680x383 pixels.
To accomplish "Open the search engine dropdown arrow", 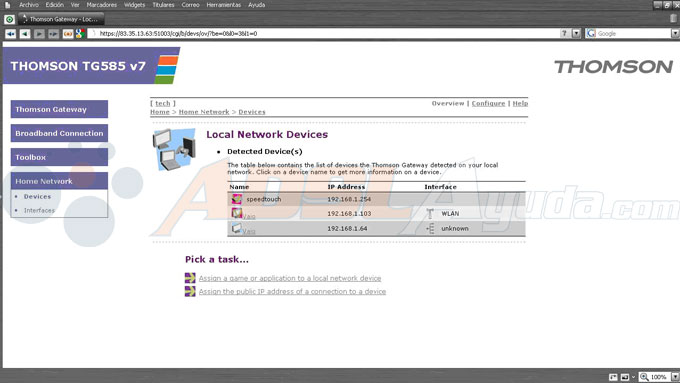I will tap(675, 33).
